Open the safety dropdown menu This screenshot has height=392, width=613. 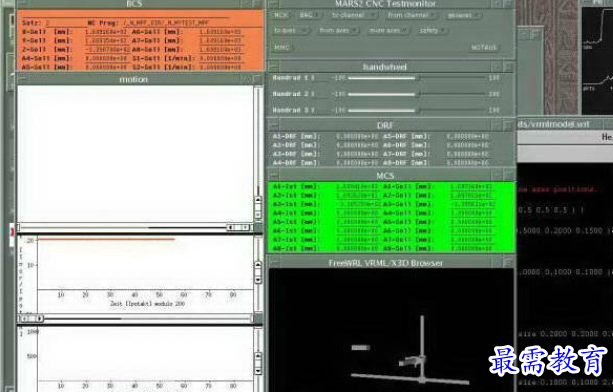[432, 30]
